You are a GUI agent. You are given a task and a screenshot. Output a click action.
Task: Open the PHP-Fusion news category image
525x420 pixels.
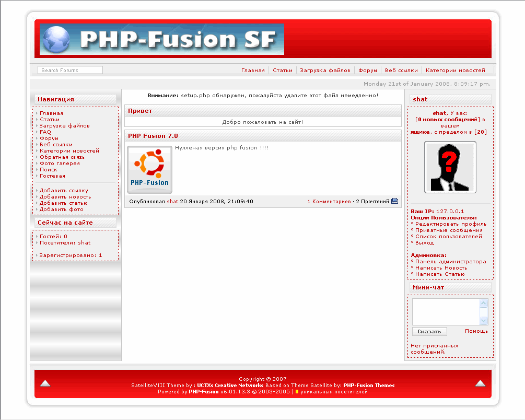coord(150,169)
